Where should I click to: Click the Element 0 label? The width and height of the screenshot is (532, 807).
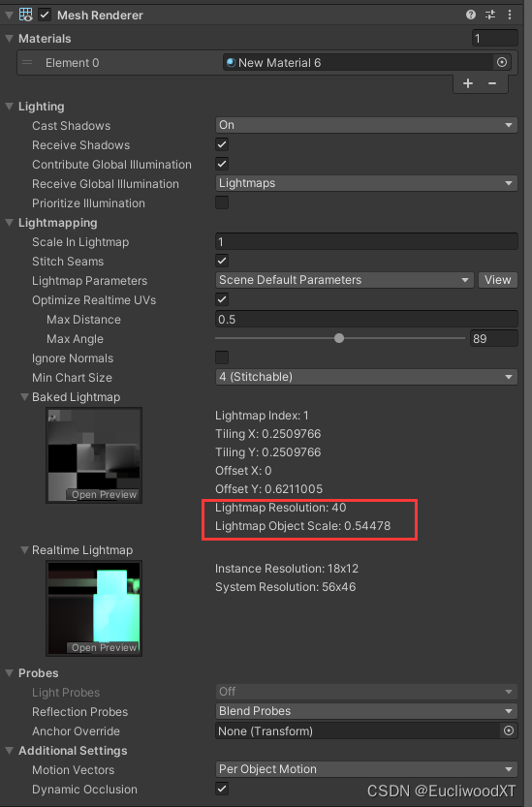pyautogui.click(x=72, y=63)
